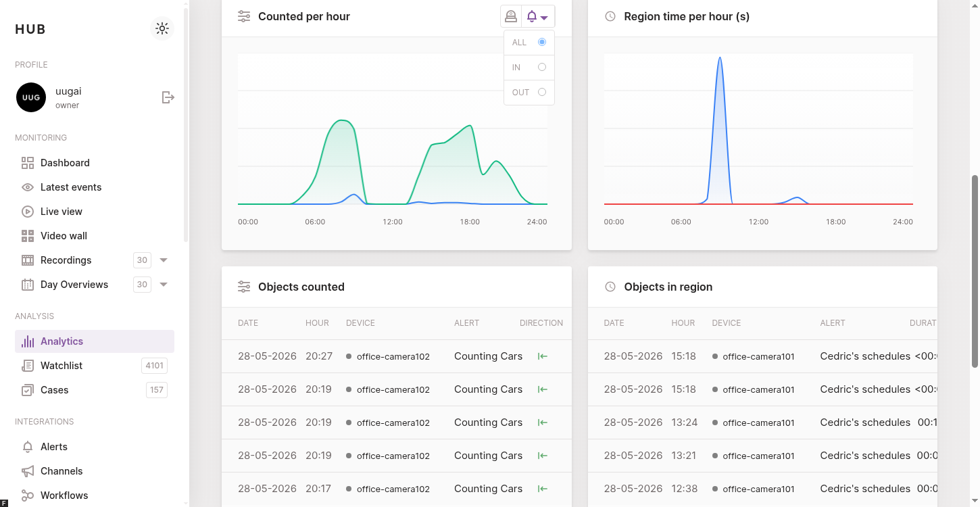Viewport: 980px width, 507px height.
Task: Click the Recordings film icon
Action: (x=28, y=260)
